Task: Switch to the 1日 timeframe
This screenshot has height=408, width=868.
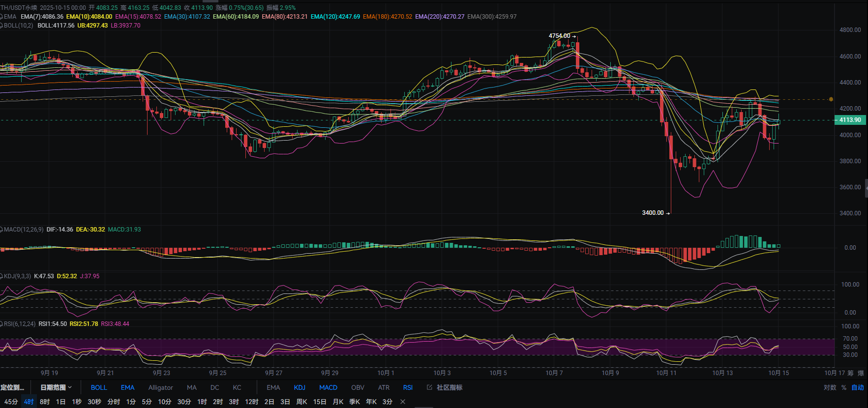Action: pyautogui.click(x=60, y=402)
